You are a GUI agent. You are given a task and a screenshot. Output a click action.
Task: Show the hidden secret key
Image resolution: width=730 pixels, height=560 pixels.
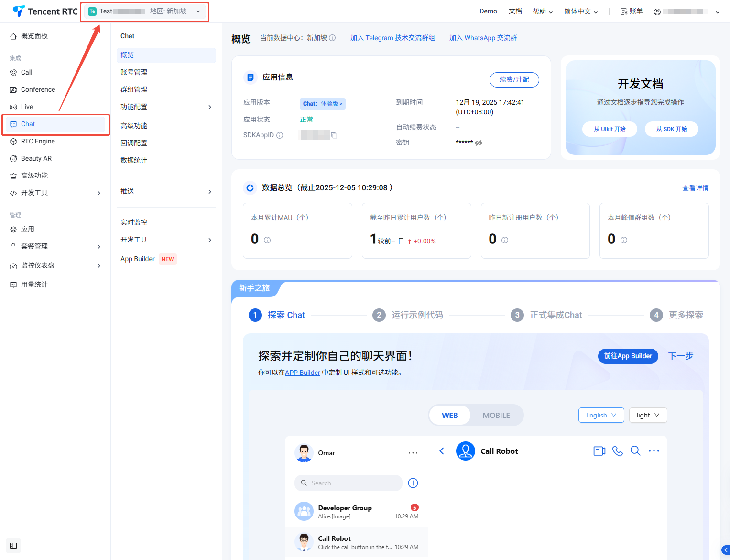point(479,143)
